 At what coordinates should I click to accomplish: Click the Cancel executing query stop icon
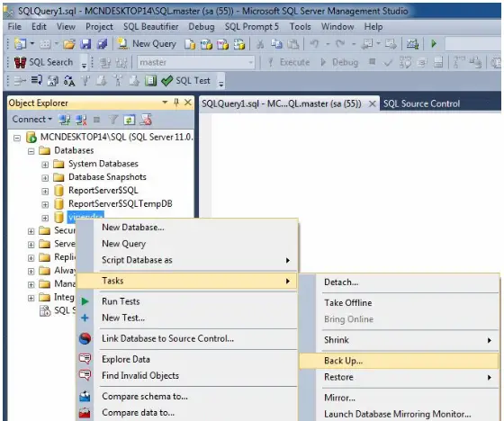tap(373, 61)
